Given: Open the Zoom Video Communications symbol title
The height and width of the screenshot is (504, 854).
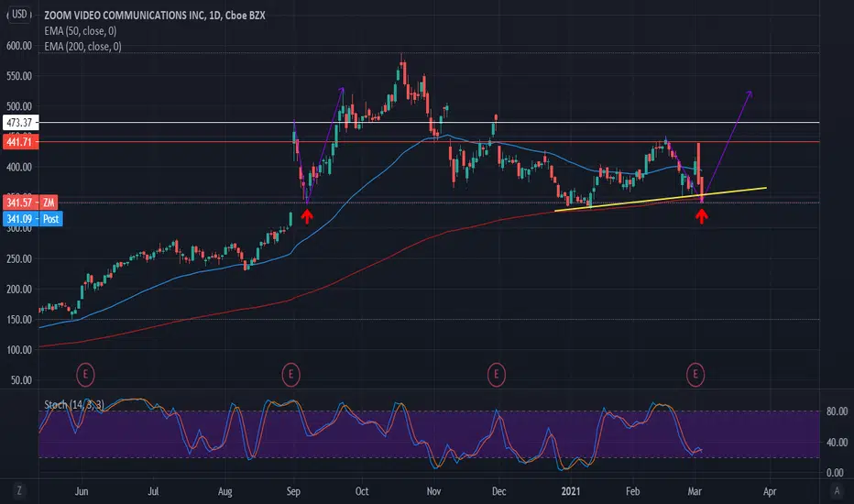Looking at the screenshot, I should (x=155, y=16).
